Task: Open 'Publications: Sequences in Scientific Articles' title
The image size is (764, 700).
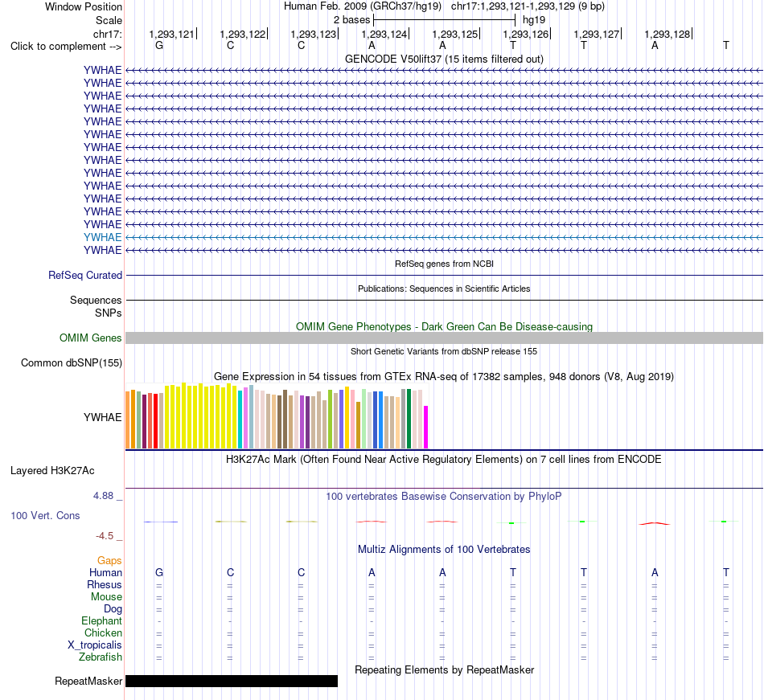Action: click(x=444, y=289)
